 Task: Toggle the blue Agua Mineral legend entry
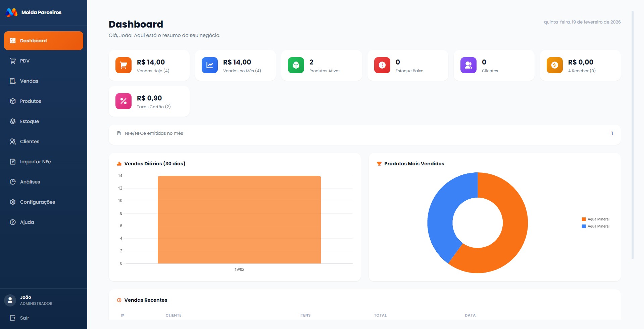pos(596,226)
